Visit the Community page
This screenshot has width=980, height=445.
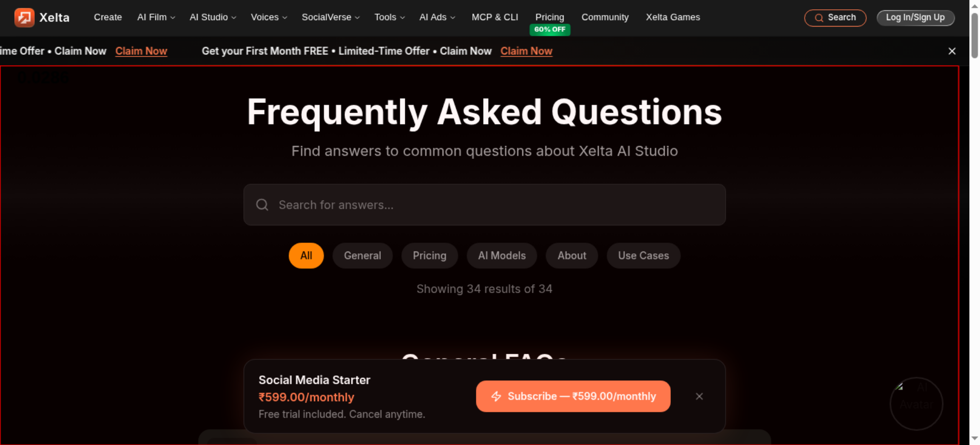[x=605, y=17]
